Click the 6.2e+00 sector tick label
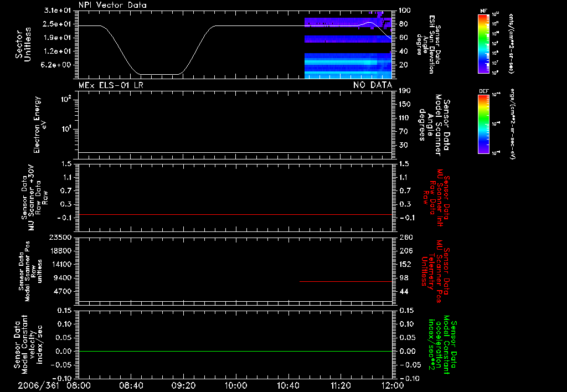Viewport: 567px width, 392px height. point(57,65)
